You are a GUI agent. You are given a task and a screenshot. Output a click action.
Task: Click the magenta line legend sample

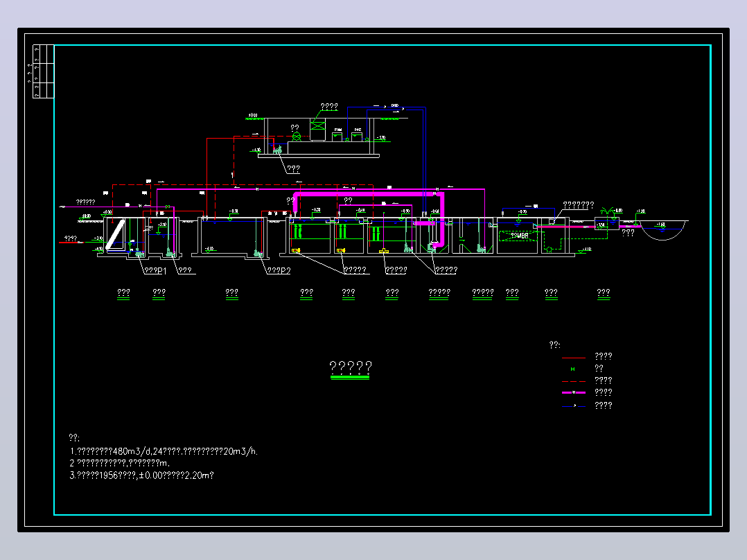(x=574, y=392)
